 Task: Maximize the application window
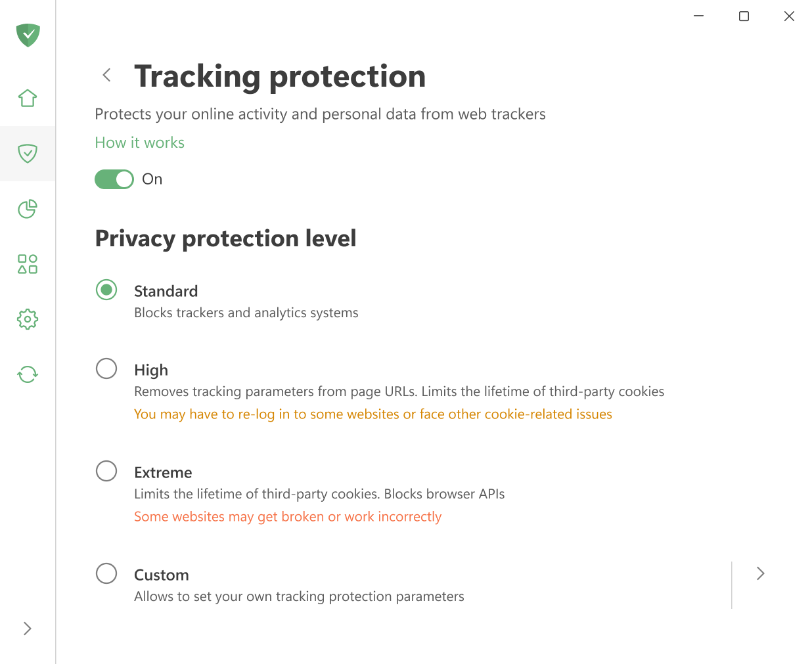[744, 16]
